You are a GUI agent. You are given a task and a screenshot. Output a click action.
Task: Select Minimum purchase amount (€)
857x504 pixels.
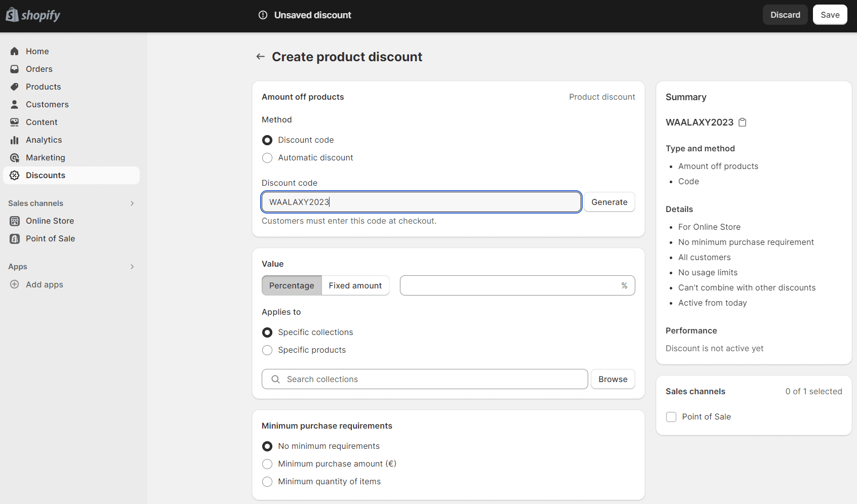267,464
